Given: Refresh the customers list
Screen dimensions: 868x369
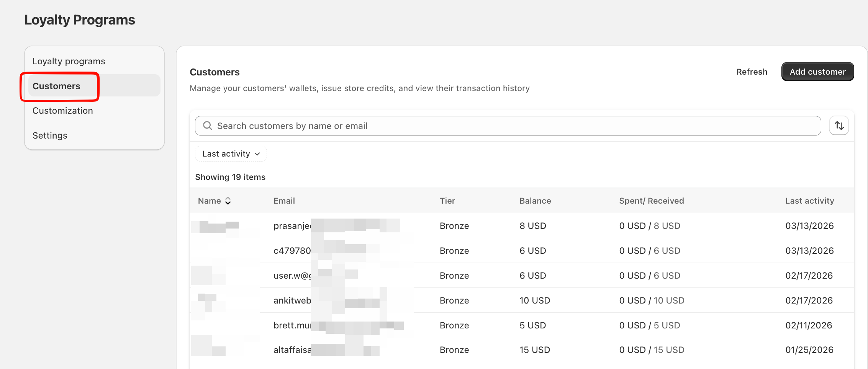Looking at the screenshot, I should point(752,72).
